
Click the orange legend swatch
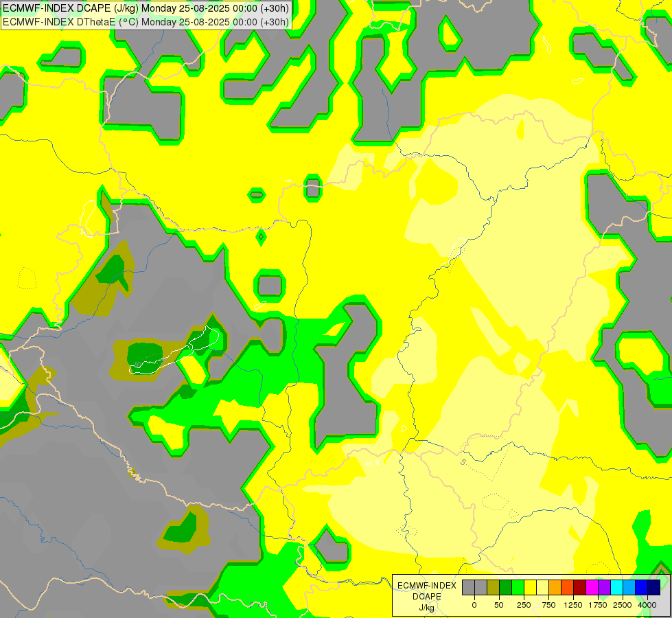pos(555,588)
